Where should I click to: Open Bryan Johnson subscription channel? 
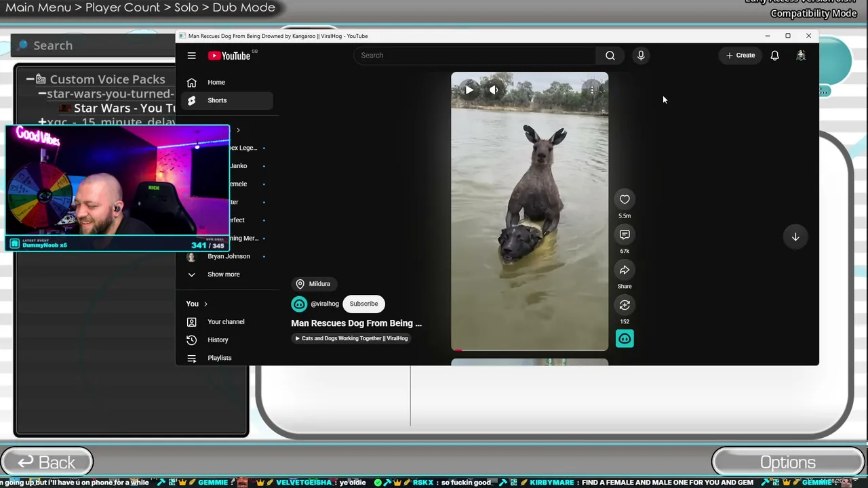[226, 256]
